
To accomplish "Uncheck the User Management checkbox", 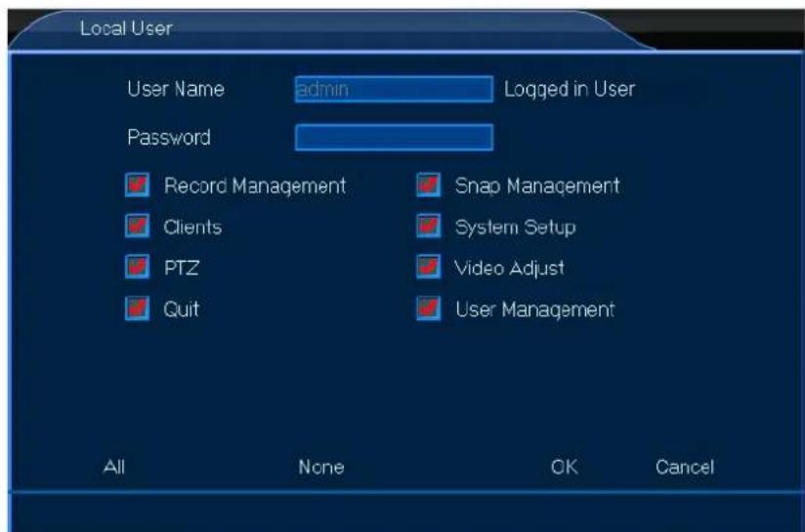I will pos(427,310).
